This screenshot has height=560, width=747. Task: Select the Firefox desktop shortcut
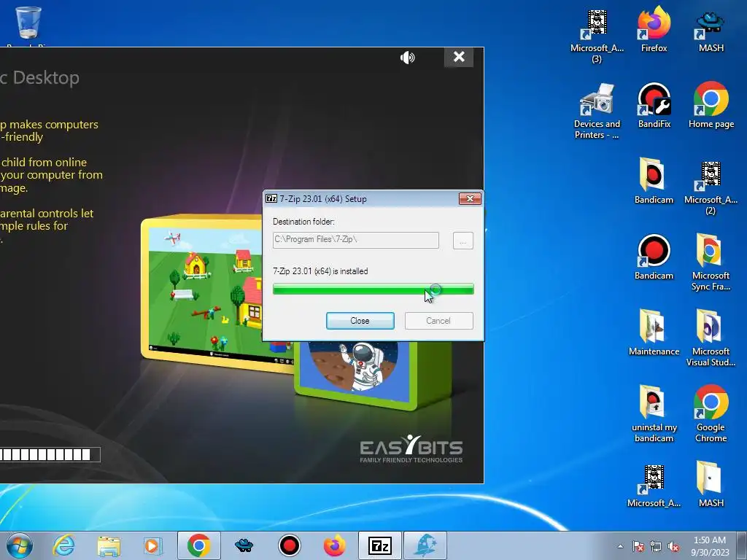(654, 29)
